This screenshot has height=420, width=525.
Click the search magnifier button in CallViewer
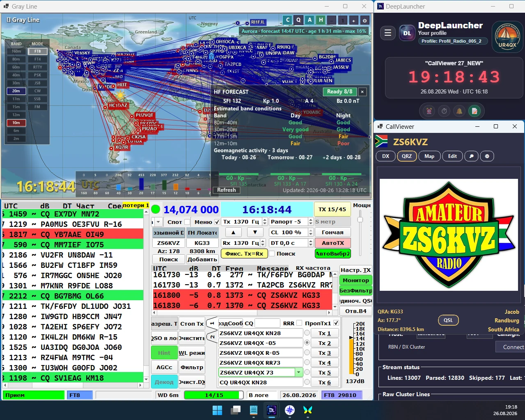pyautogui.click(x=471, y=156)
